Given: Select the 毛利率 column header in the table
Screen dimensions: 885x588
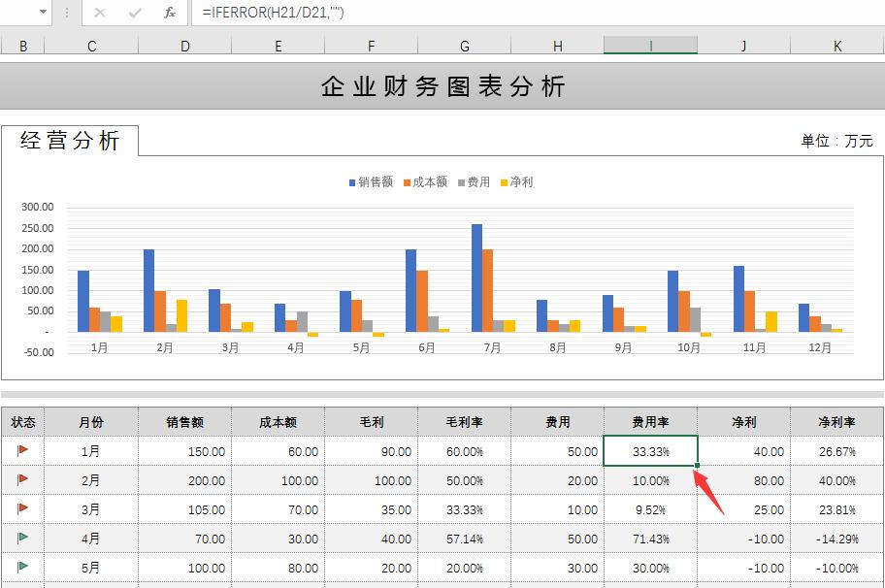Looking at the screenshot, I should [x=463, y=422].
